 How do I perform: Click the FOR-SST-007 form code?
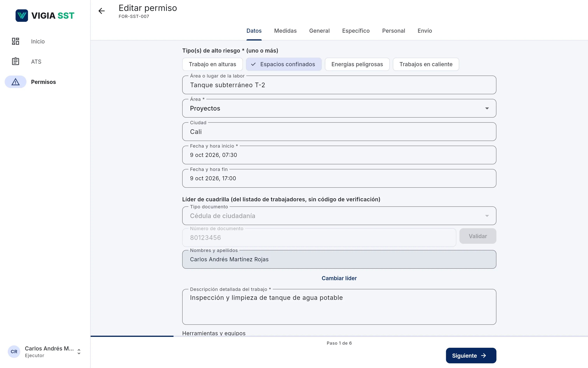[134, 16]
